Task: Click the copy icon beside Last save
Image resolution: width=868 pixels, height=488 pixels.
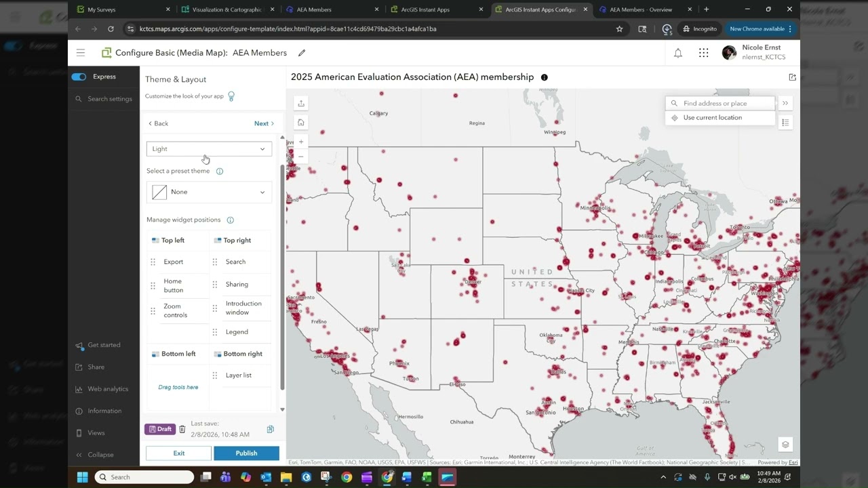Action: click(x=271, y=429)
